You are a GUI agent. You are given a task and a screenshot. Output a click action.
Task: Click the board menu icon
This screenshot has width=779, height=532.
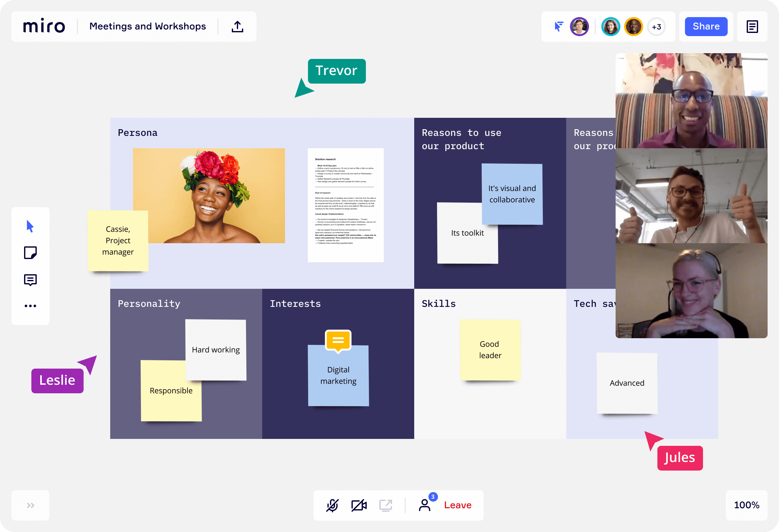[752, 27]
